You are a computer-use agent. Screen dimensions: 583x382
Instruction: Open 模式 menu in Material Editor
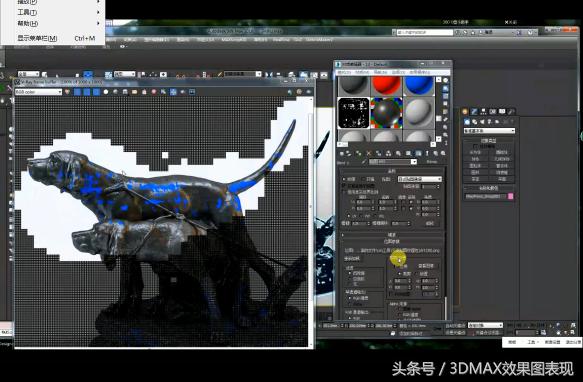(344, 72)
